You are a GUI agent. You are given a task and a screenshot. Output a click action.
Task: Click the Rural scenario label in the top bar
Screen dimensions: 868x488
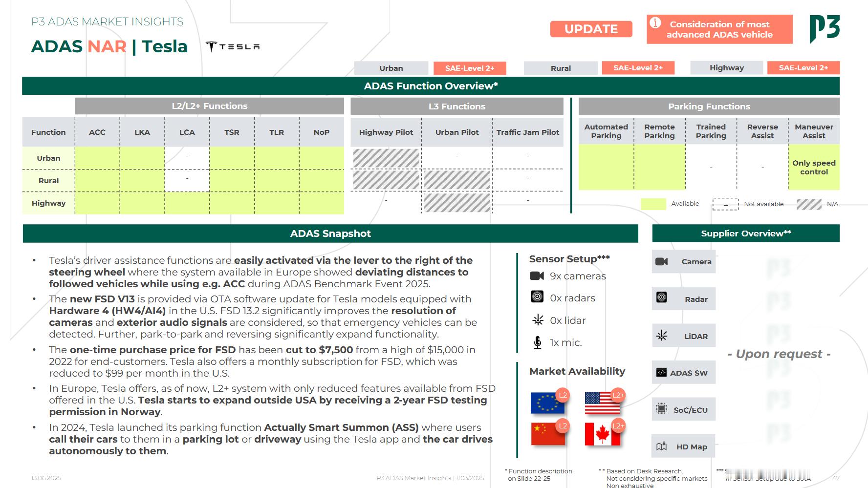coord(561,68)
